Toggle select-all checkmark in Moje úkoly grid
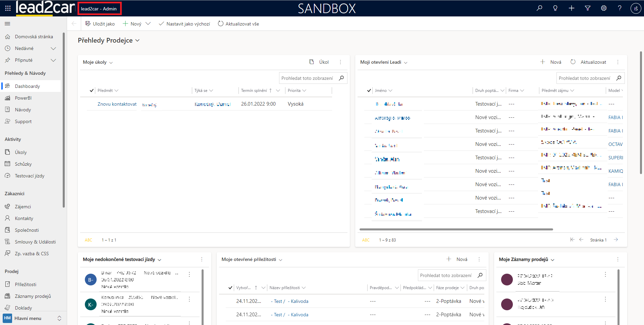 tap(92, 91)
